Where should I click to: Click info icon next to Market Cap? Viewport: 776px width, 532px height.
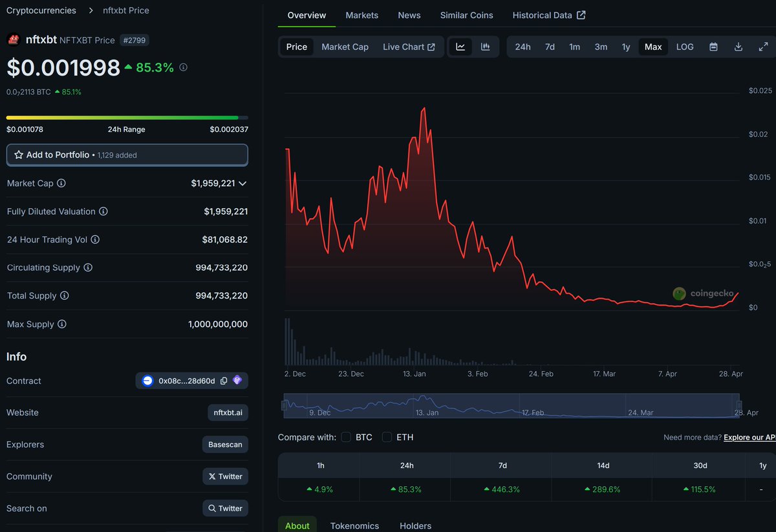tap(61, 184)
